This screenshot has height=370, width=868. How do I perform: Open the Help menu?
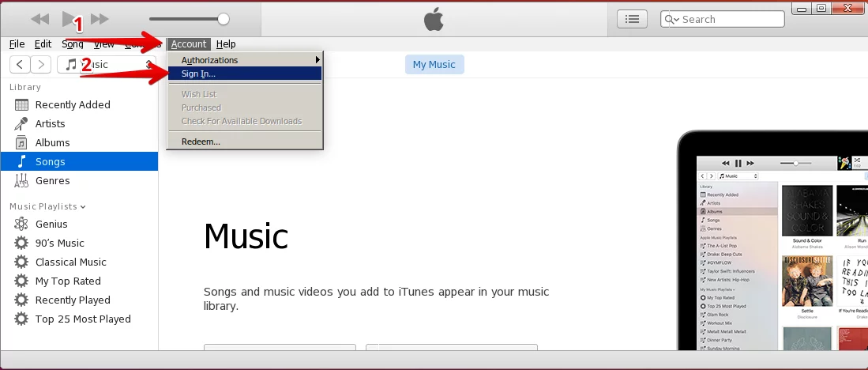tap(226, 44)
